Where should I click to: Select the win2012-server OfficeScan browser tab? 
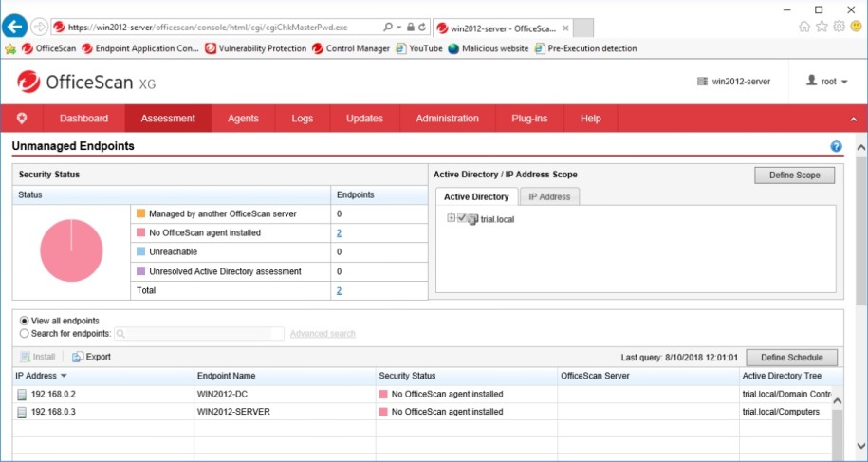[x=502, y=28]
